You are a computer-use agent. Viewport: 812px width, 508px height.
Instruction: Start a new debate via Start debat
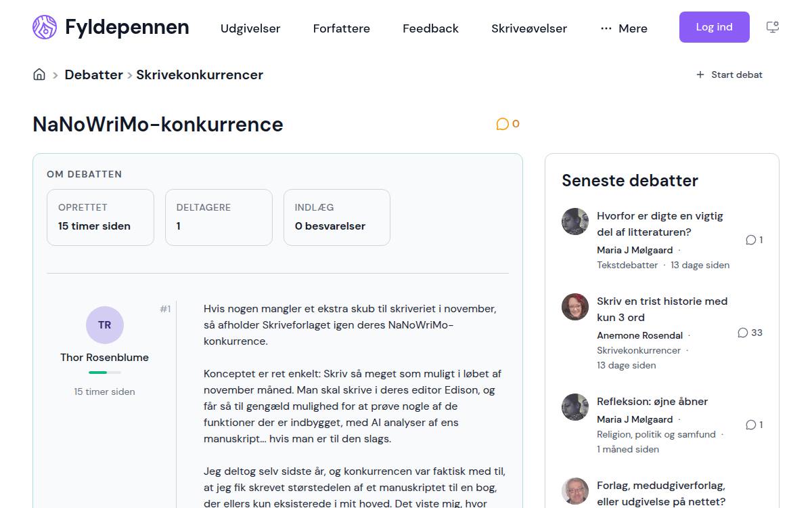(729, 75)
